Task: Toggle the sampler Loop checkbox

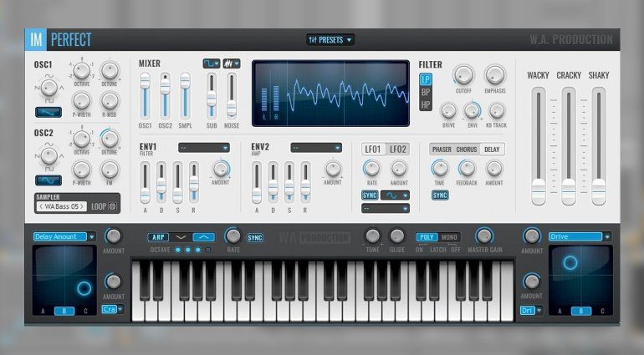Action: (111, 206)
